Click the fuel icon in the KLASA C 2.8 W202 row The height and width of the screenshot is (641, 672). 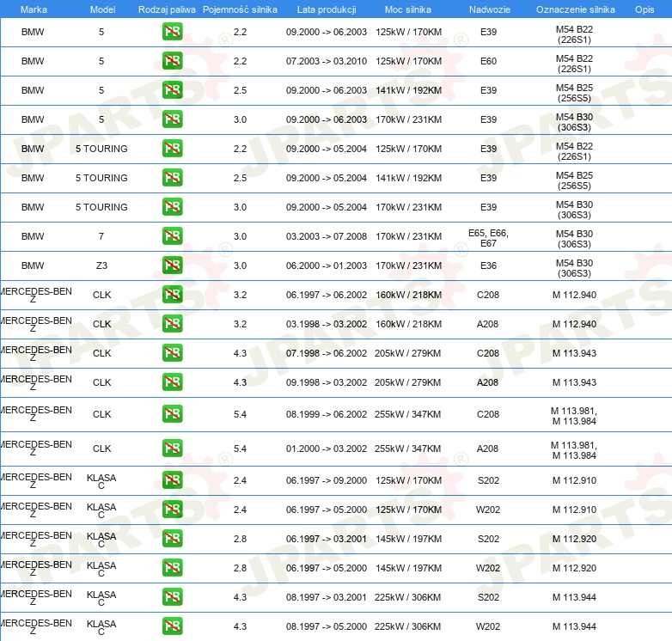[x=172, y=568]
